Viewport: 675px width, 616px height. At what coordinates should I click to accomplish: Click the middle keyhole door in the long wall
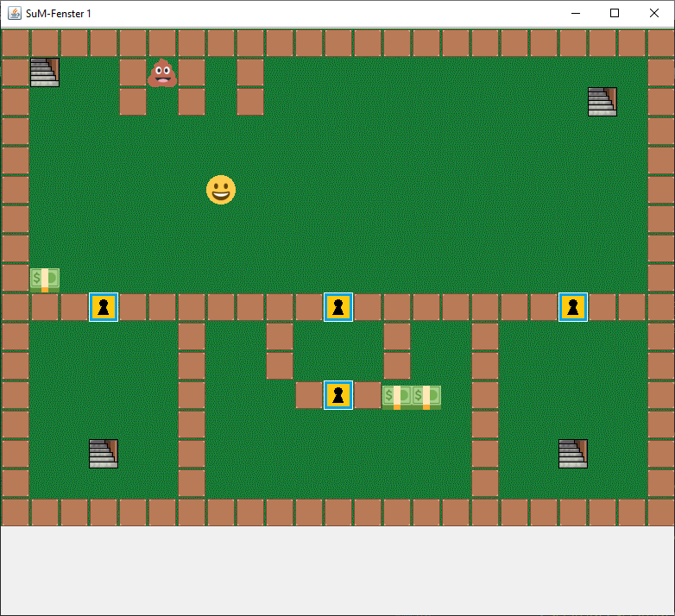click(x=338, y=307)
